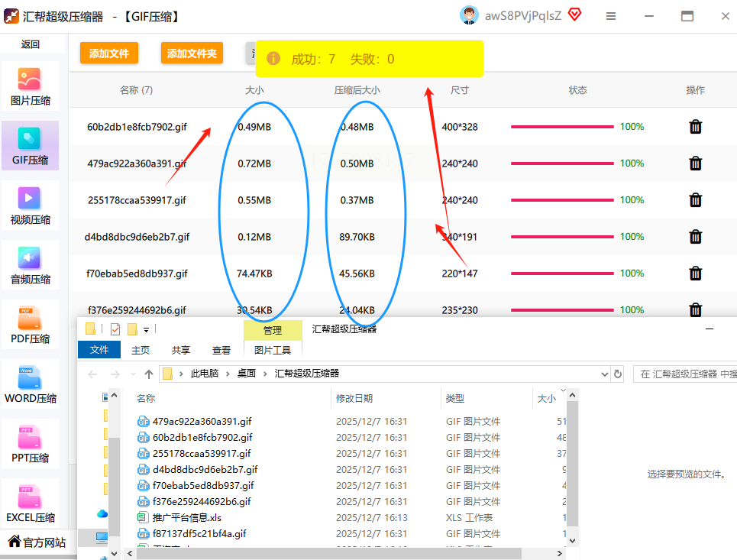This screenshot has width=737, height=560.
Task: Click the OneDrive cloud icon in Explorer navigation pane
Action: [102, 513]
